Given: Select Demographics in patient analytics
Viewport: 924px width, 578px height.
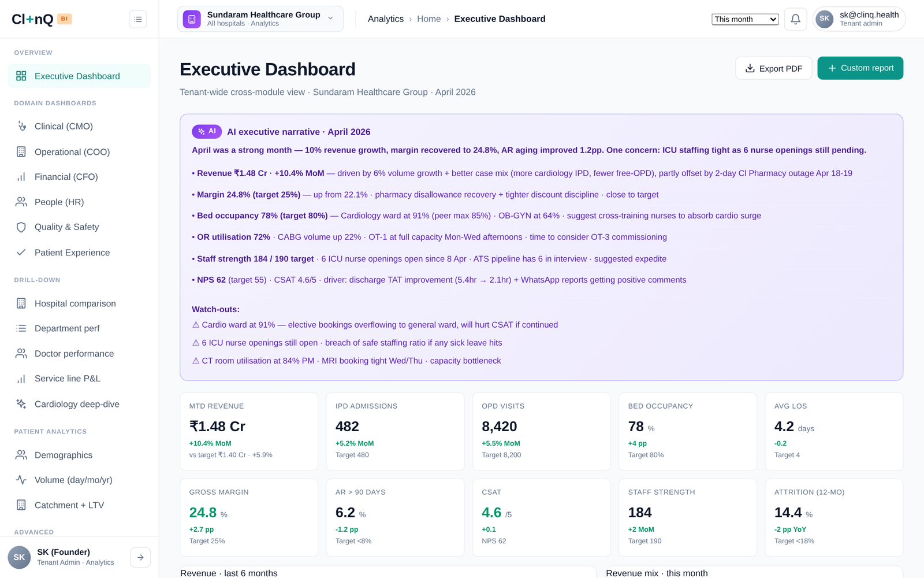Looking at the screenshot, I should (x=79, y=455).
